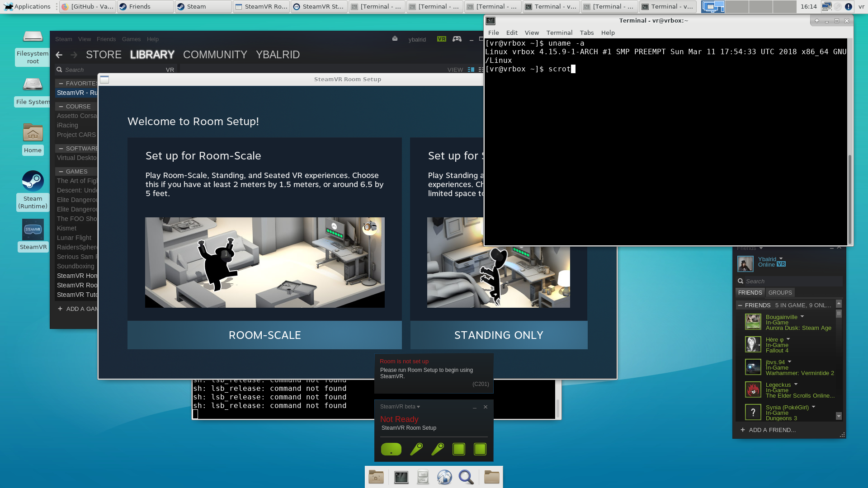Open the Edit menu in terminal window
Viewport: 868px width, 488px height.
[x=512, y=33]
